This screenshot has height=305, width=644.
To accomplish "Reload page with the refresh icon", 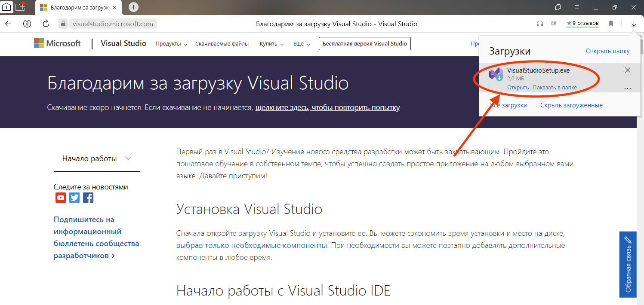I will pyautogui.click(x=46, y=24).
